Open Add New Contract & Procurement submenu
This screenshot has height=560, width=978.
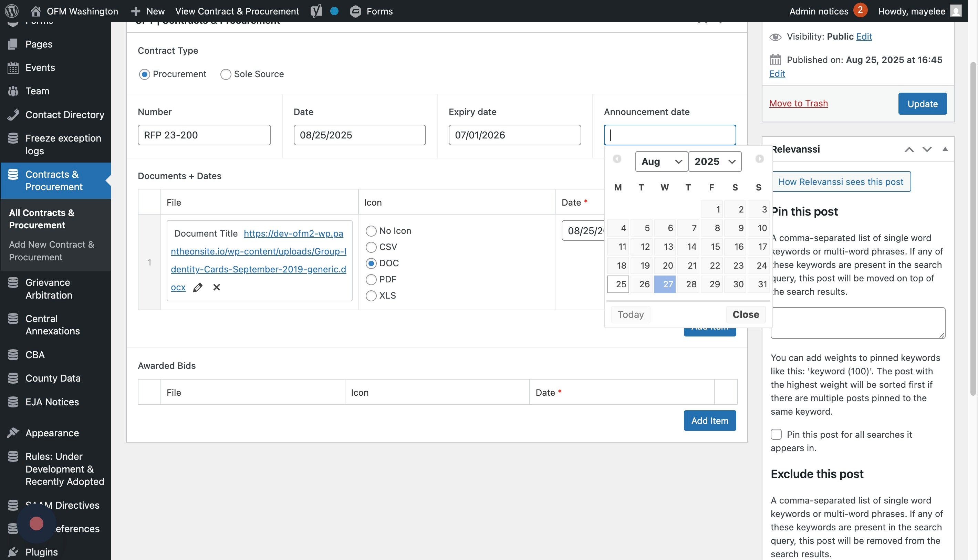pos(51,251)
